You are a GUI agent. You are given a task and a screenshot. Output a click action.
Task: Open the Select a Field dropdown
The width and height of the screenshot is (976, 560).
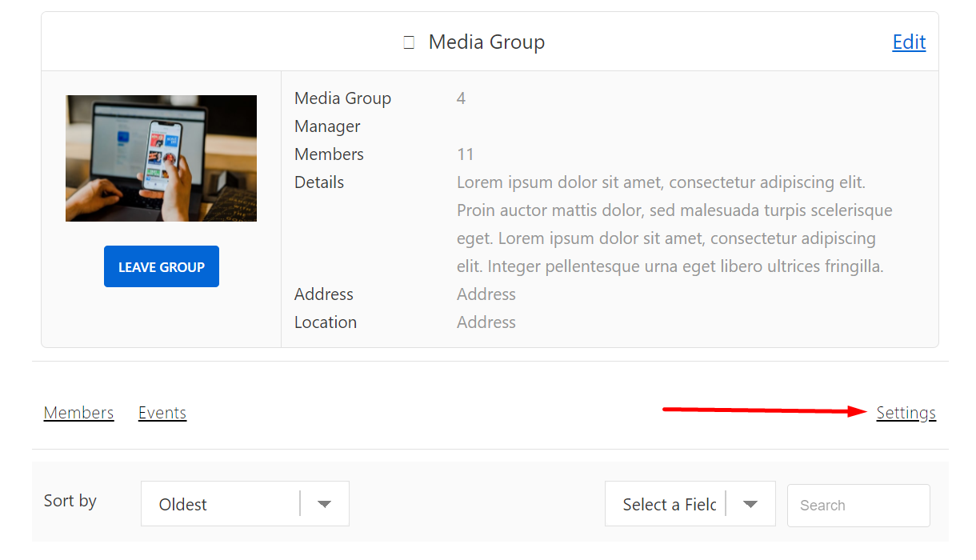pyautogui.click(x=676, y=504)
